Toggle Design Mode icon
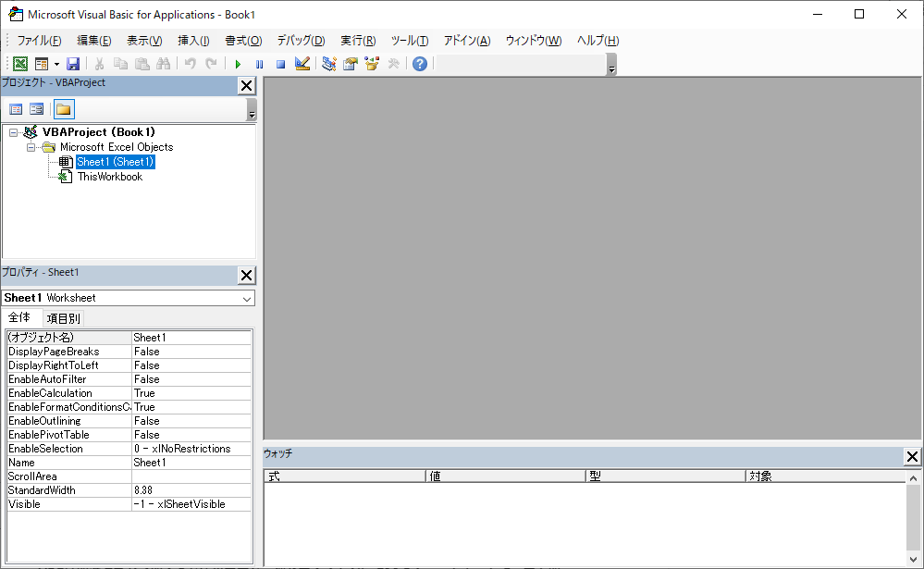924x569 pixels. click(302, 64)
